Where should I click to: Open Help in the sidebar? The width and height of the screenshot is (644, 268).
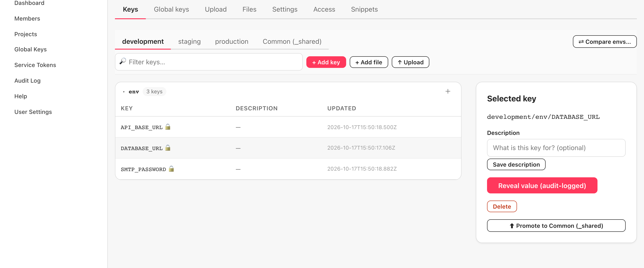tap(21, 96)
